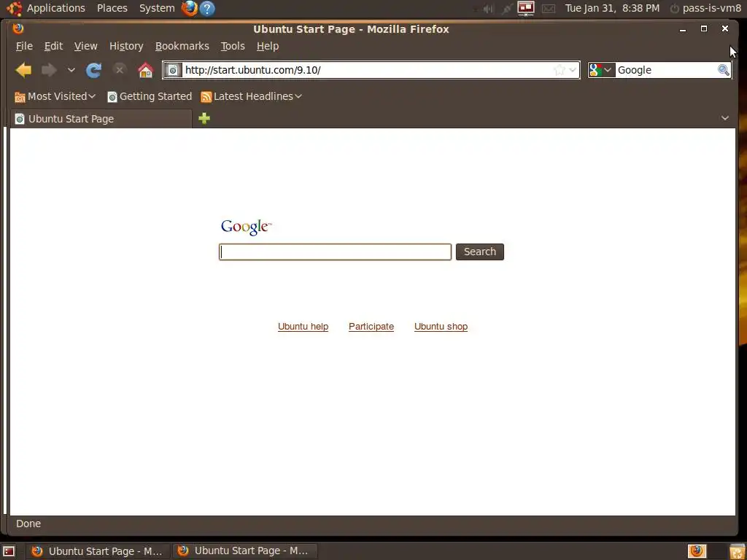Click the Search button on the page

click(480, 252)
